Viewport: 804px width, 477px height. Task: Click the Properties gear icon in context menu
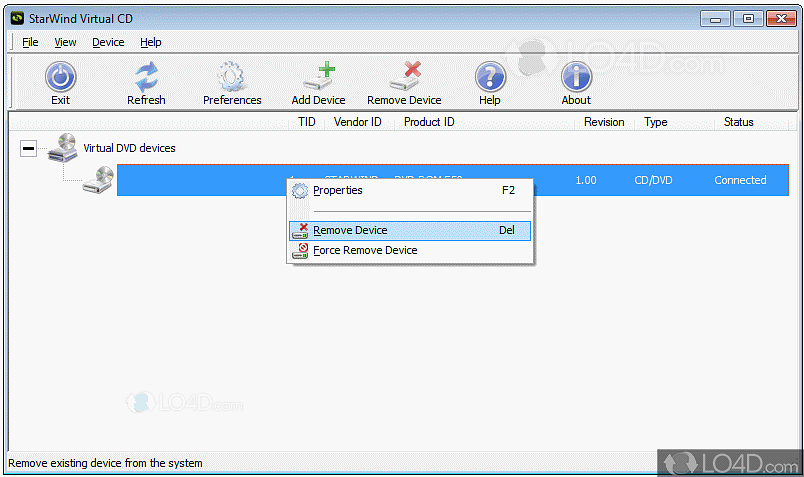[x=300, y=191]
